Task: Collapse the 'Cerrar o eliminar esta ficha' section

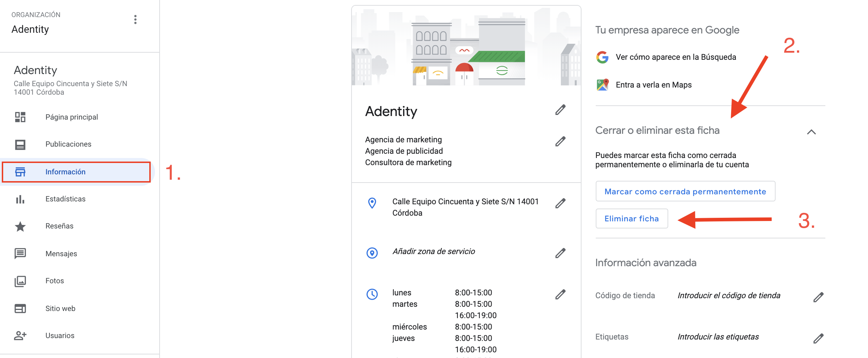Action: tap(811, 132)
